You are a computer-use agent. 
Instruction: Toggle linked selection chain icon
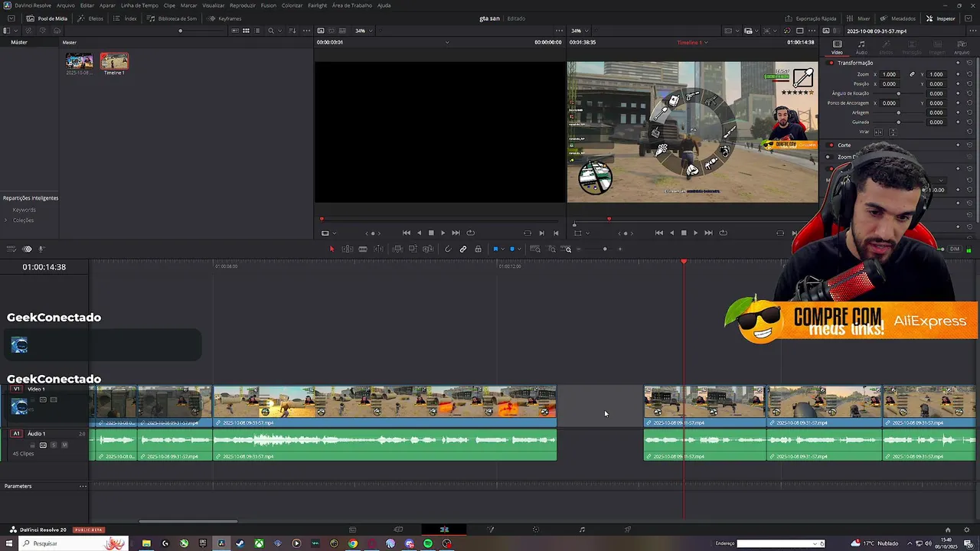pos(463,249)
